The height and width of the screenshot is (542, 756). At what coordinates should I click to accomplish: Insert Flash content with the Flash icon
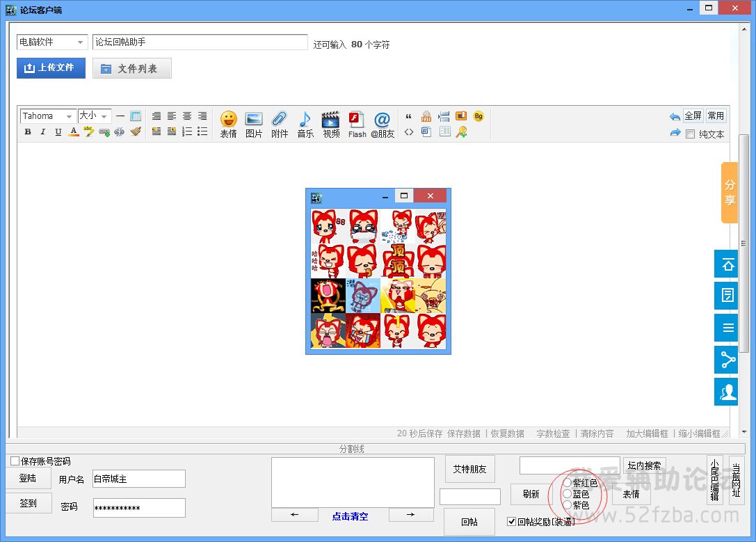coord(357,125)
